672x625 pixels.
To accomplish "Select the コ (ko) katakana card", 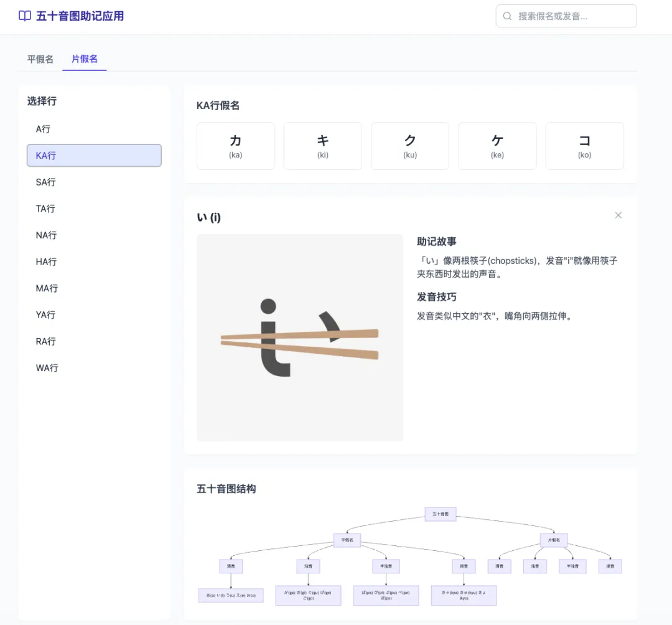I will click(584, 146).
